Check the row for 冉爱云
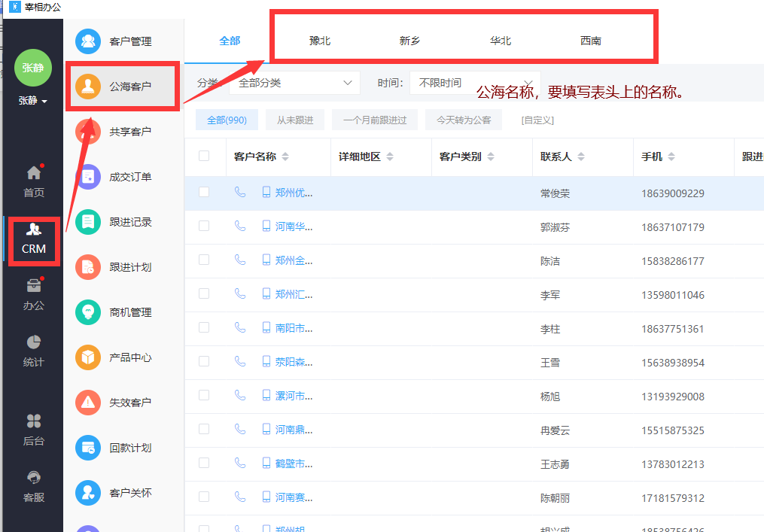764x532 pixels. [x=204, y=429]
